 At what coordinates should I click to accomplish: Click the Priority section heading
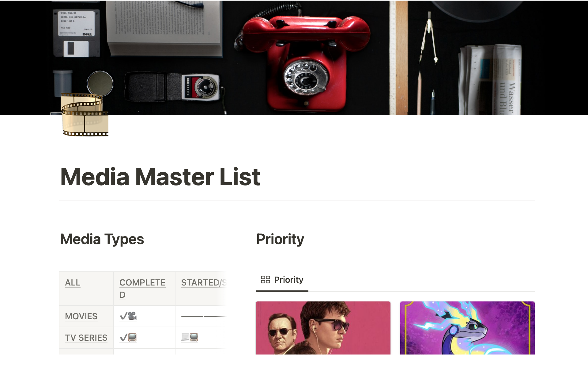280,239
